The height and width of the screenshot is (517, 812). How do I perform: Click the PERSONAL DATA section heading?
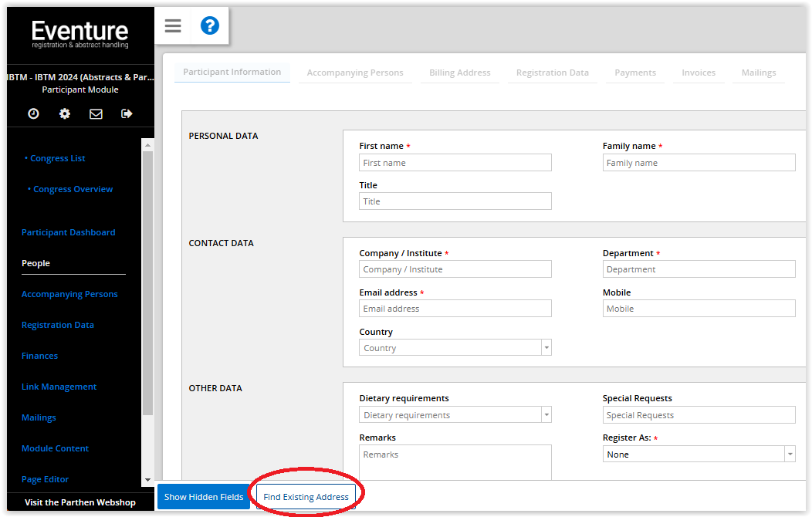point(223,136)
